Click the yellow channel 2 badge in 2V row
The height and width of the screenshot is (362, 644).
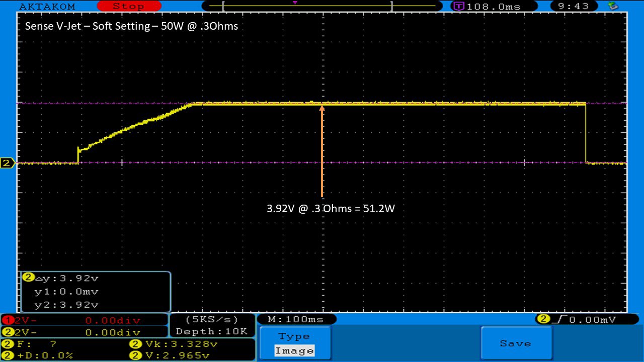click(6, 332)
